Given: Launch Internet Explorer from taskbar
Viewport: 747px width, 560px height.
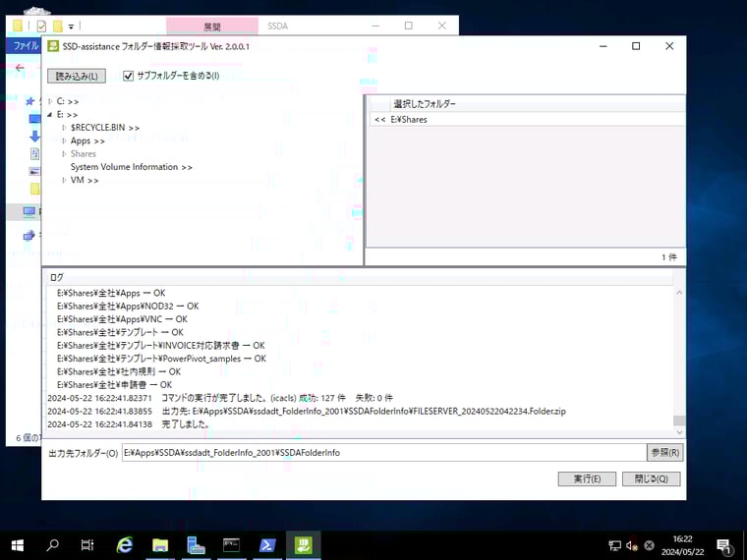Looking at the screenshot, I should pos(125,545).
